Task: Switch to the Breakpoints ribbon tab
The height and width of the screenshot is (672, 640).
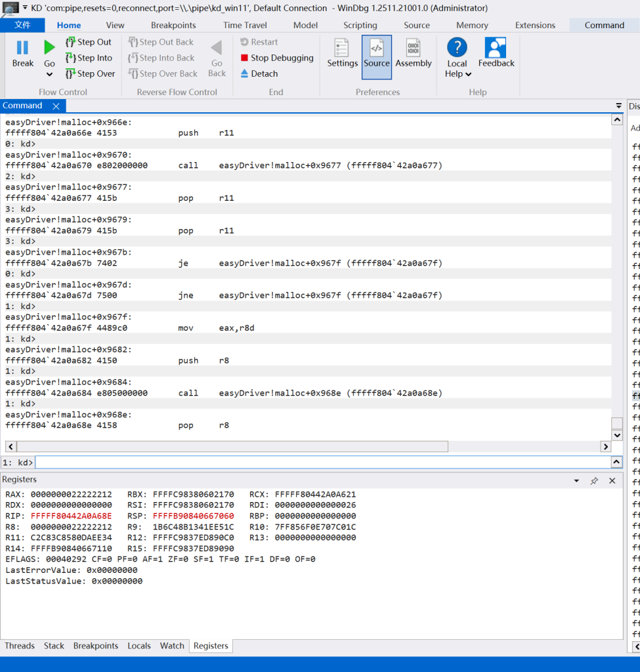Action: click(x=173, y=25)
